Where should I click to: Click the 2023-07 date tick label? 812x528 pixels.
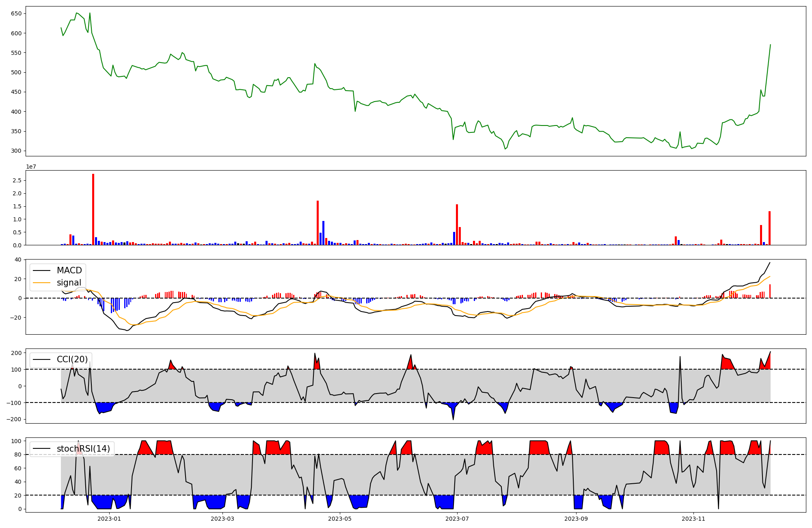457,519
